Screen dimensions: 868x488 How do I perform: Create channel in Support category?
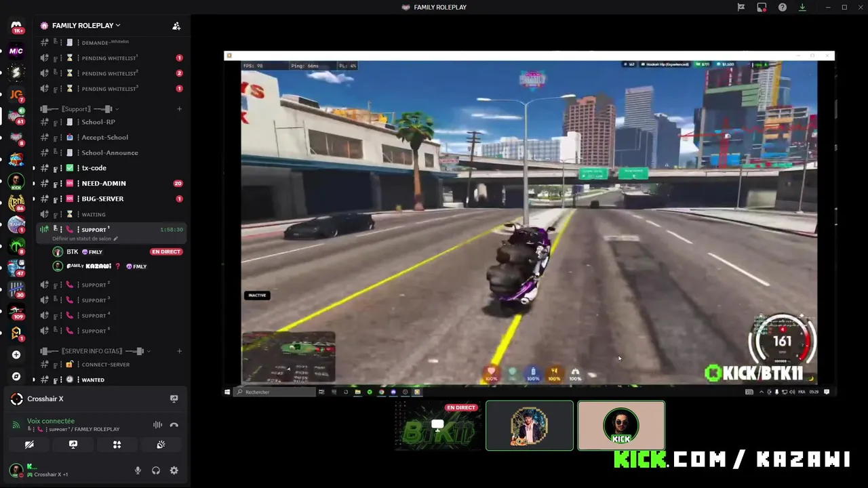179,108
